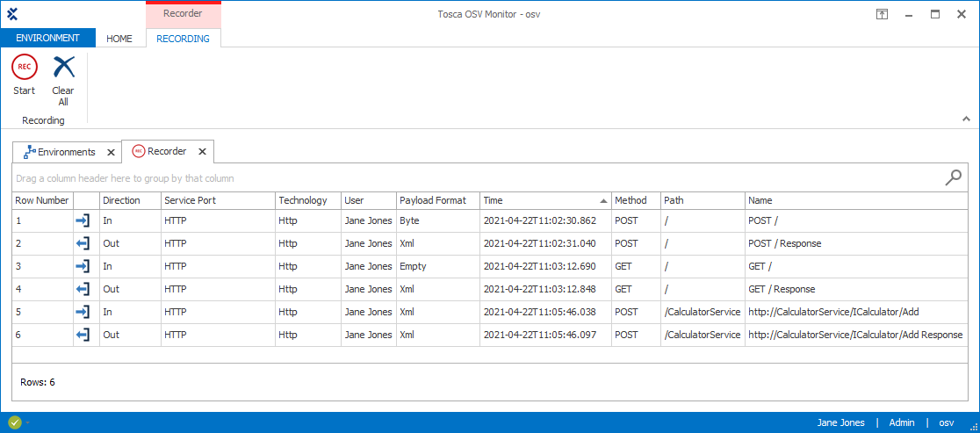The width and height of the screenshot is (980, 433).
Task: Click the search magnifier icon in grid
Action: click(x=953, y=177)
